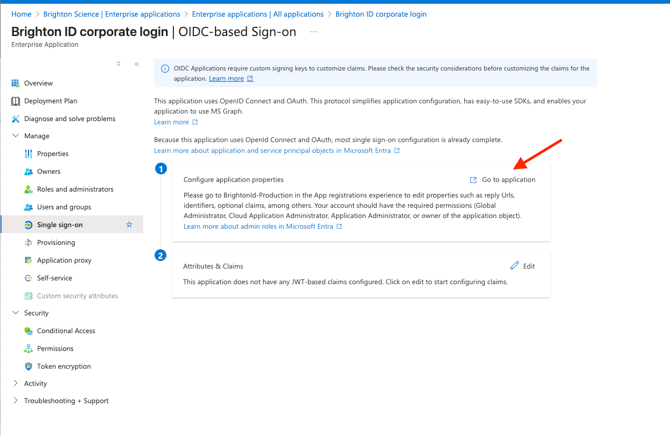The height and width of the screenshot is (436, 670).
Task: Toggle favorite star on Single sign-on
Action: pyautogui.click(x=129, y=225)
